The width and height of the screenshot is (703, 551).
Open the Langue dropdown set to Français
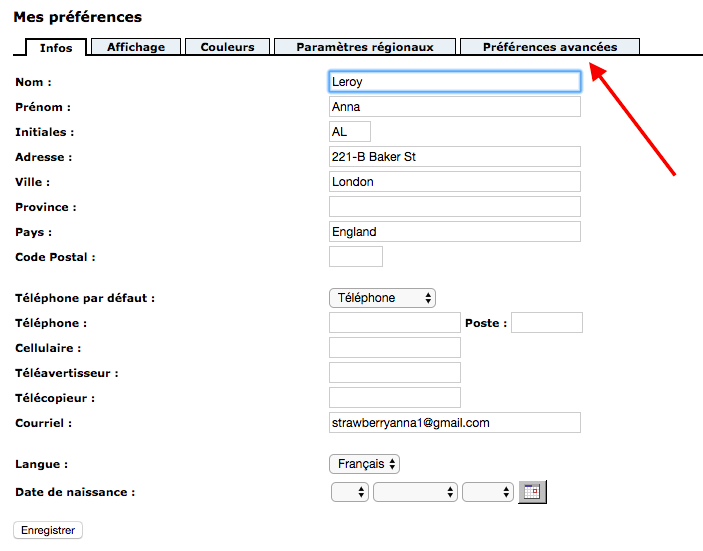click(x=365, y=464)
